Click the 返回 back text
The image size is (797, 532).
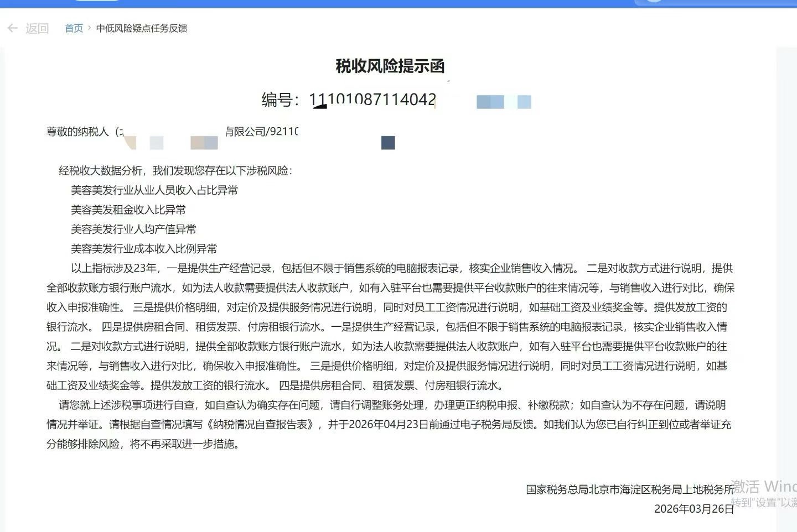tap(37, 28)
